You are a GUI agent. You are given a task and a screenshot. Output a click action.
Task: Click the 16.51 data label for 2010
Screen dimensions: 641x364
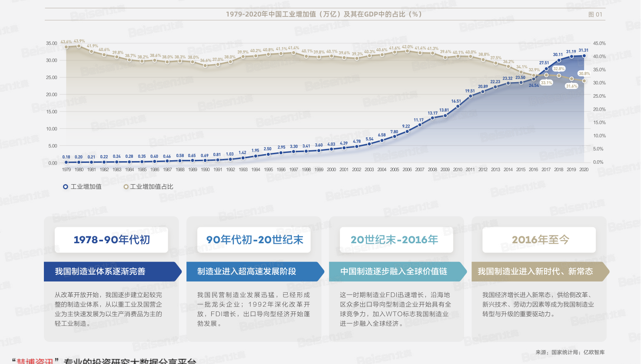[456, 101]
